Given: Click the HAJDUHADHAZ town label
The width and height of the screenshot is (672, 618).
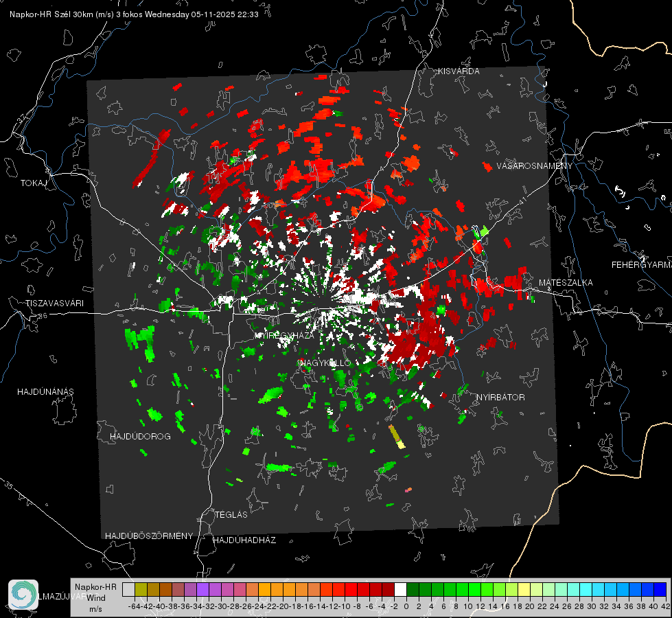Looking at the screenshot, I should (x=244, y=540).
